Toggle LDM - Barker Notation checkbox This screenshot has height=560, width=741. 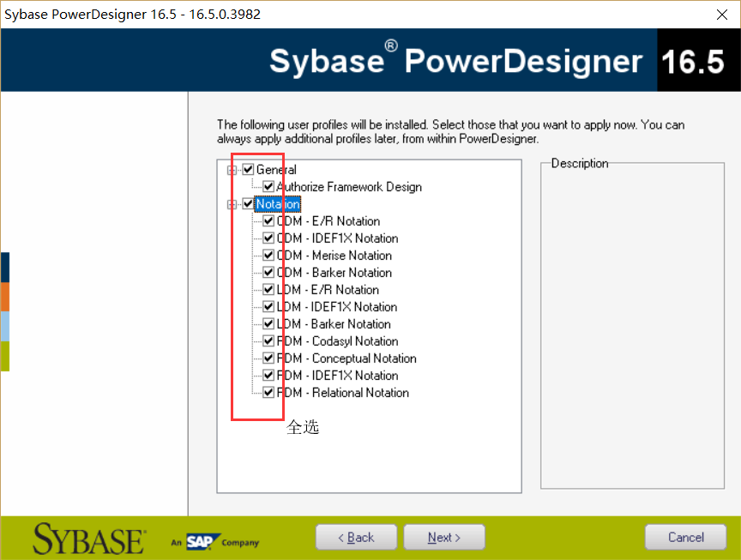[268, 323]
